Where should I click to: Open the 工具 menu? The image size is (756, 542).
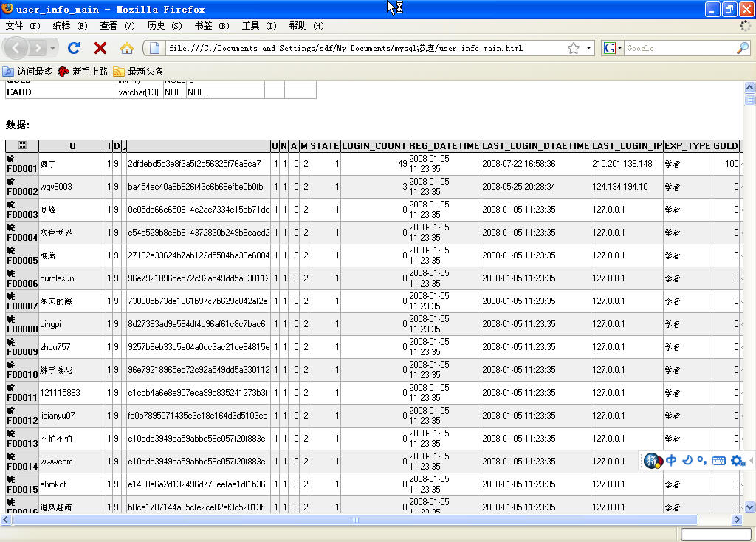pos(259,26)
